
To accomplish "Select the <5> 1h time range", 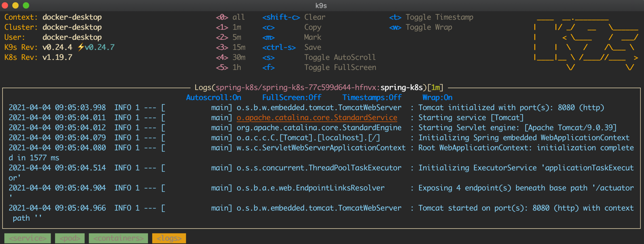I will (228, 68).
